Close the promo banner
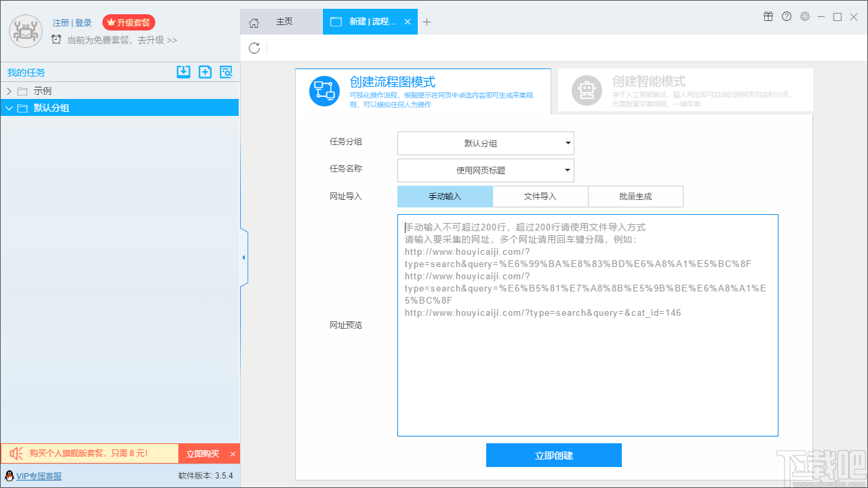This screenshot has width=868, height=488. 233,454
